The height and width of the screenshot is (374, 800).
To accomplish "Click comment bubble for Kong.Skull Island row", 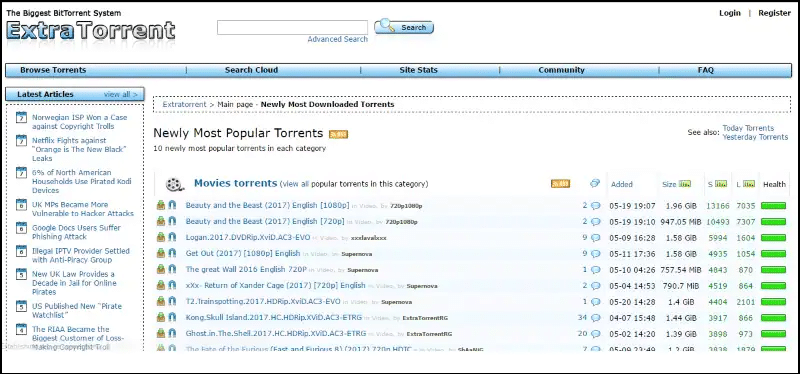I will (595, 318).
